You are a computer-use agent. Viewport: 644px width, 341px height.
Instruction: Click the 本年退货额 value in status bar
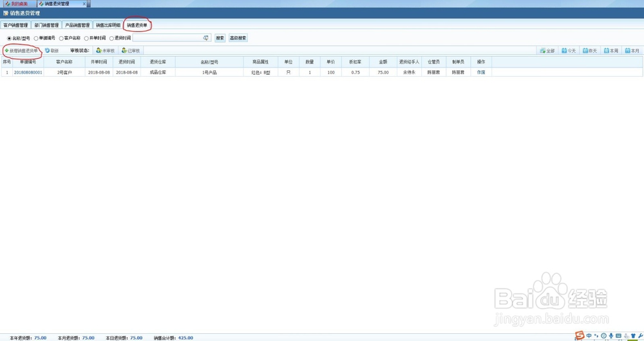40,338
